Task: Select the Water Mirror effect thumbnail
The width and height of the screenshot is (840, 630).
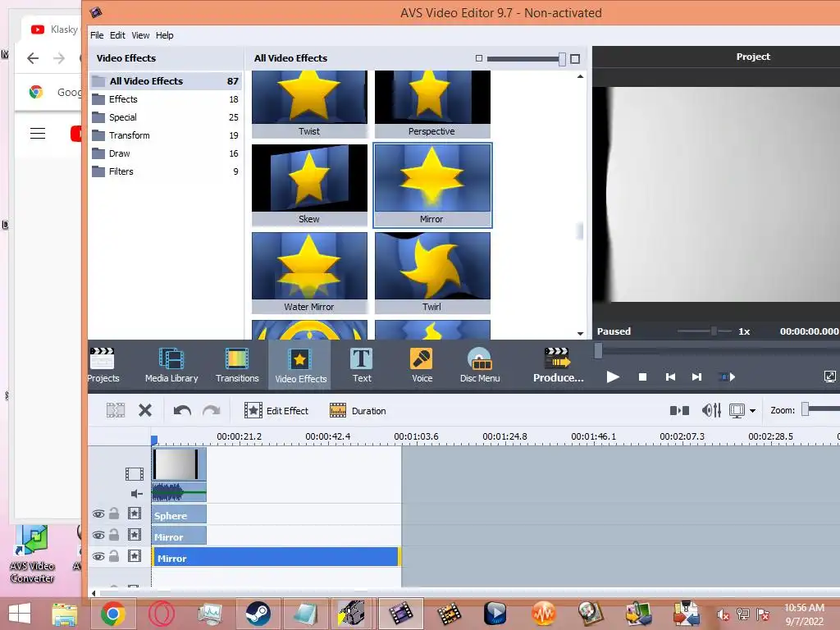Action: click(309, 272)
